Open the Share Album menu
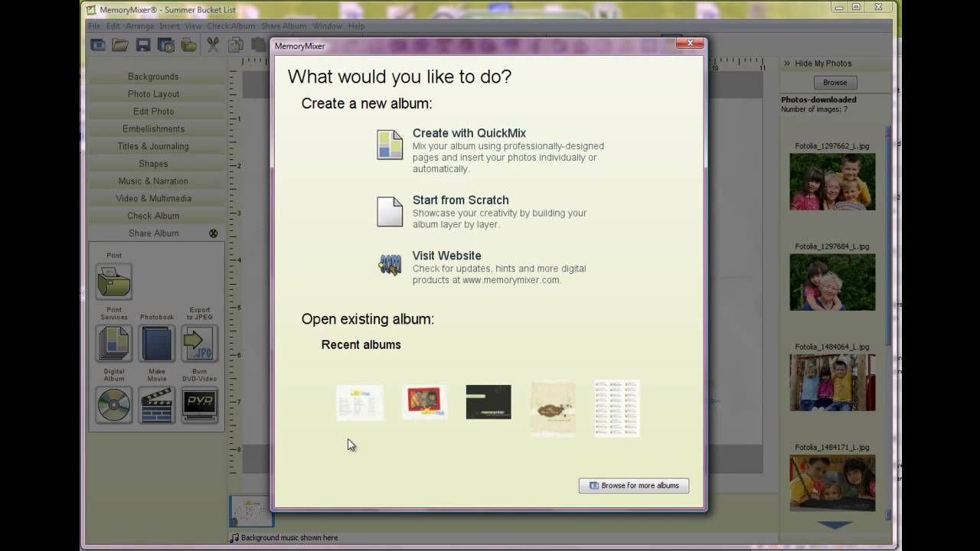 (x=283, y=26)
